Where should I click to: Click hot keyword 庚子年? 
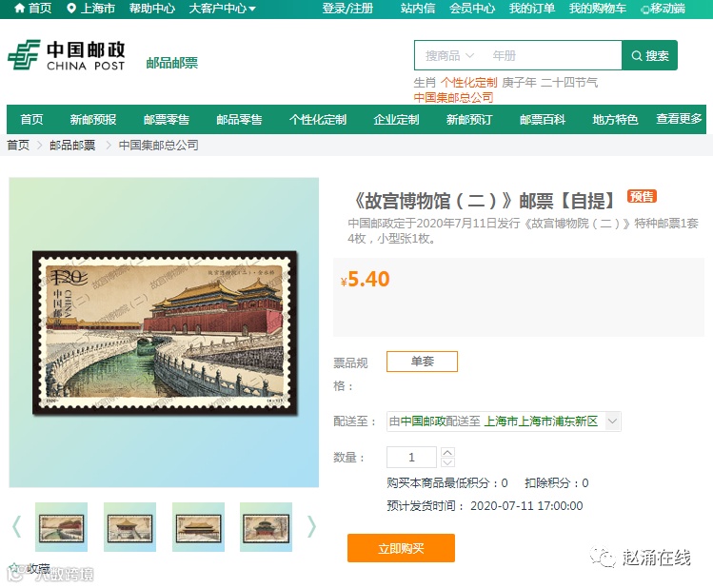coord(520,82)
